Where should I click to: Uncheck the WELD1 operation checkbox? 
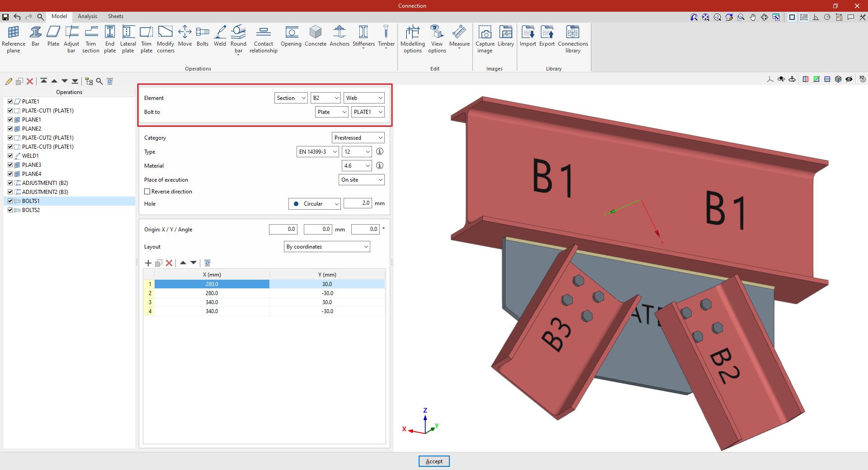click(x=10, y=156)
